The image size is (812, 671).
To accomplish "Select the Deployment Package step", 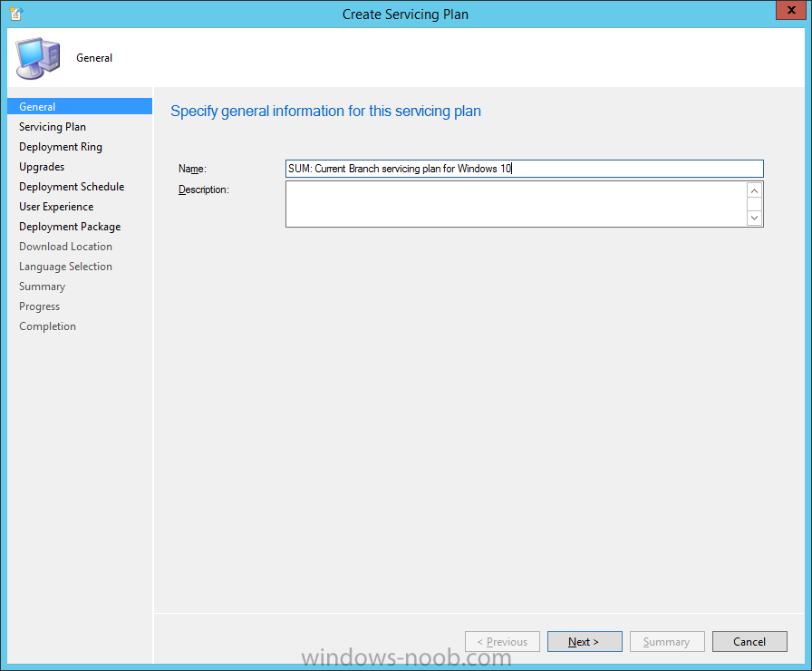I will click(x=70, y=227).
